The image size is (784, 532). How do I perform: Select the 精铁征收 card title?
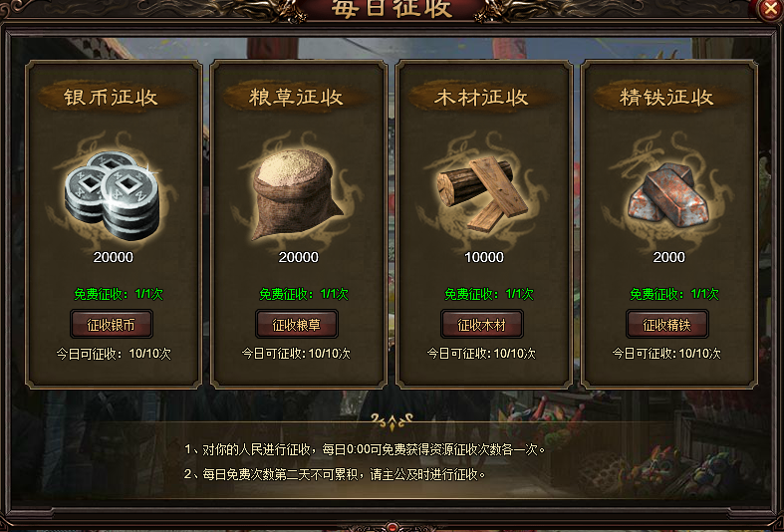click(666, 97)
